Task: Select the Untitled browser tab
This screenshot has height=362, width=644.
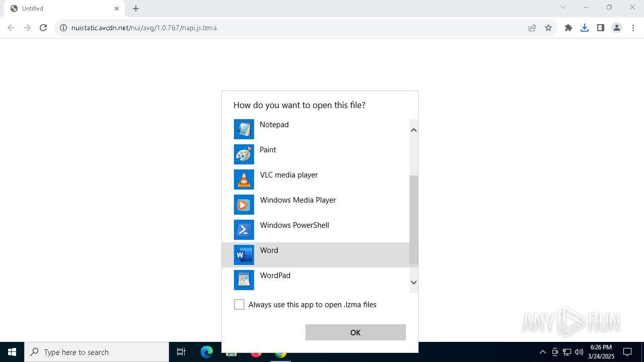Action: point(64,9)
